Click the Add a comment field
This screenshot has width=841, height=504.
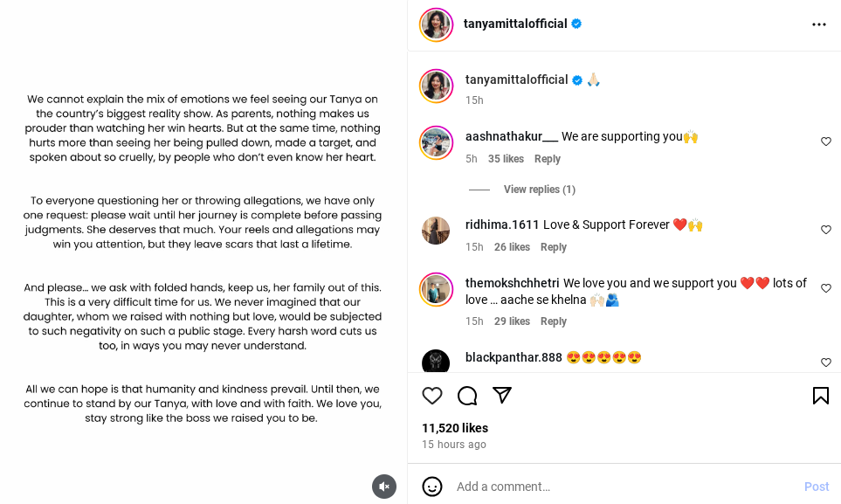click(x=611, y=487)
